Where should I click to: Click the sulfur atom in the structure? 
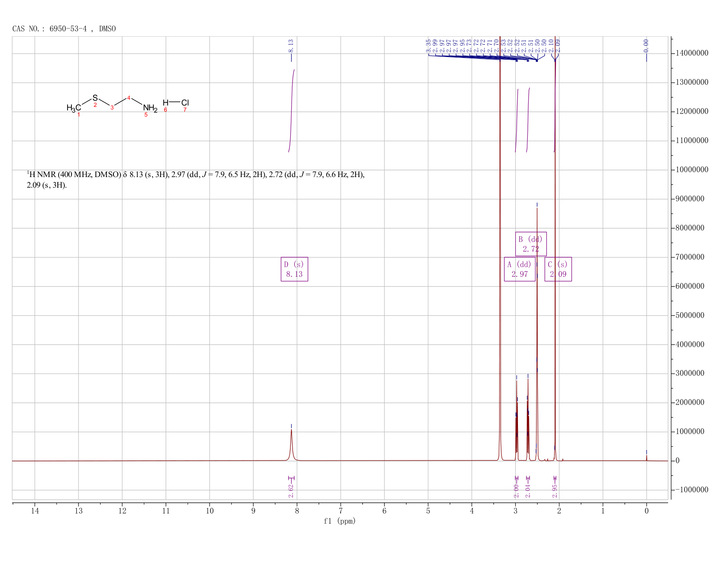click(95, 98)
